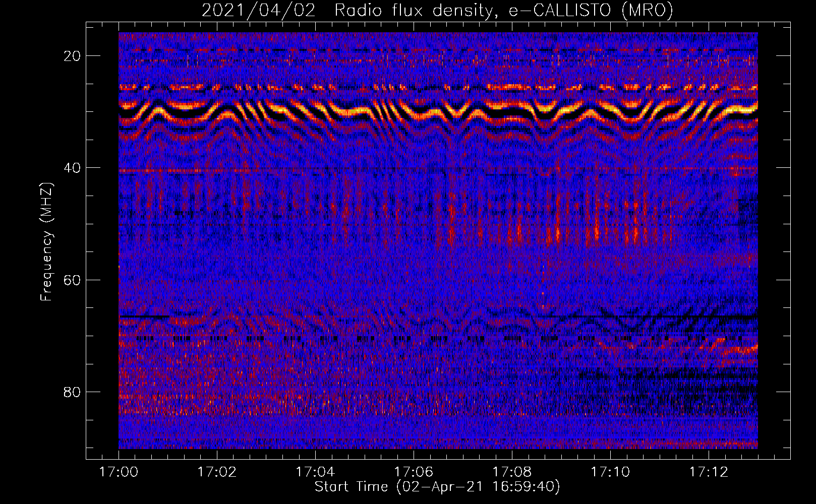The image size is (816, 504).
Task: Click the 60 MHz frequency tick label
Action: 73,280
